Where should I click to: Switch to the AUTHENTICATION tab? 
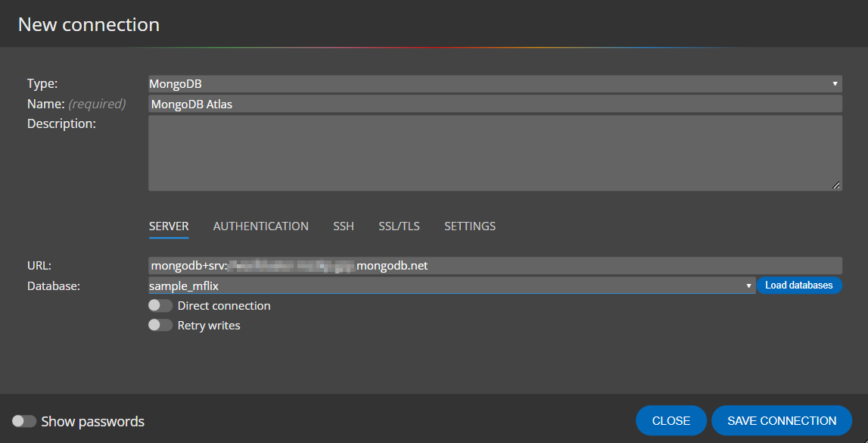tap(260, 226)
